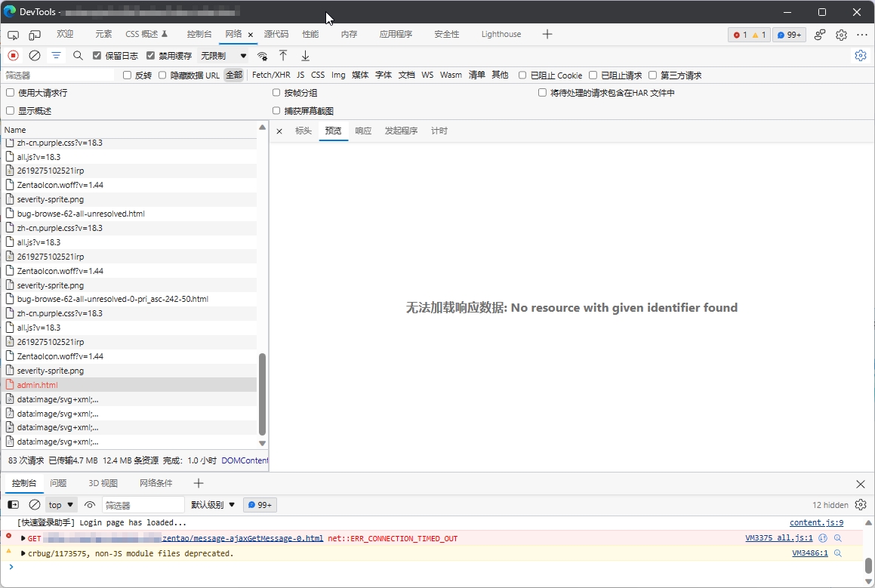875x588 pixels.
Task: Open the inspect element picker tool
Action: pos(13,35)
